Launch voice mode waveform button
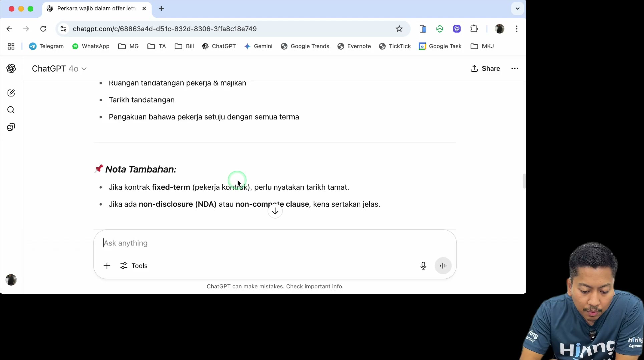 [x=443, y=266]
